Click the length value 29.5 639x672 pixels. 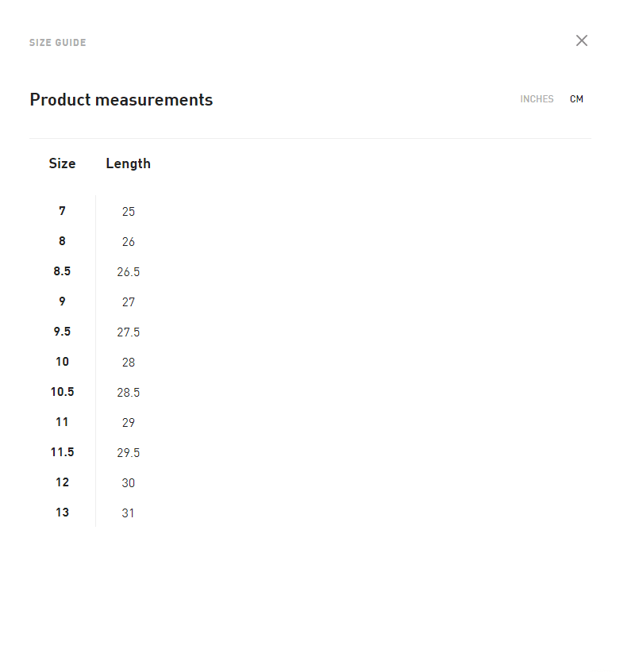click(128, 452)
